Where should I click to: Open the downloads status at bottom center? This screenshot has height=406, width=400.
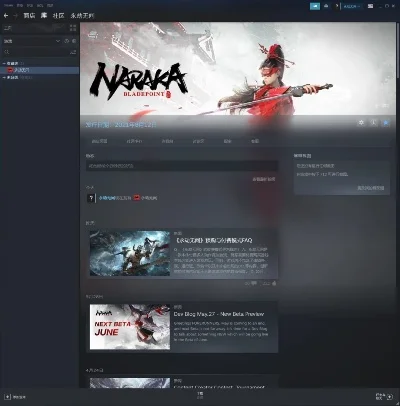point(200,395)
